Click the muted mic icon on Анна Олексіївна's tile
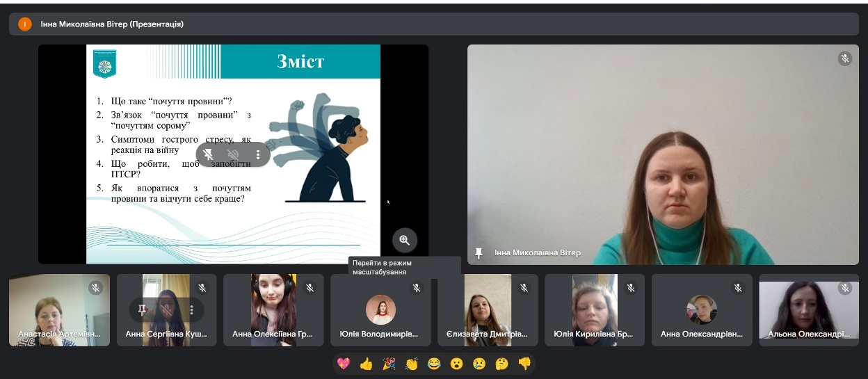This screenshot has height=379, width=868. (x=310, y=287)
